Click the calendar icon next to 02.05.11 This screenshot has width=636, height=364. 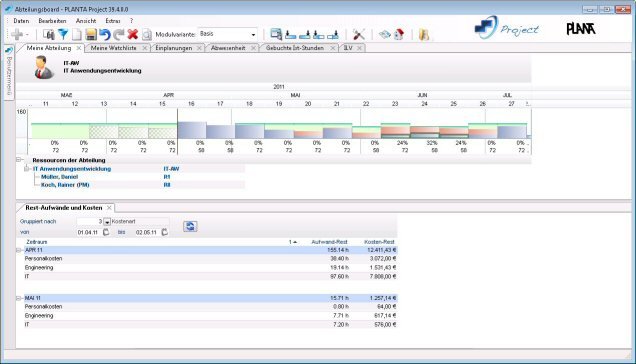[164, 232]
